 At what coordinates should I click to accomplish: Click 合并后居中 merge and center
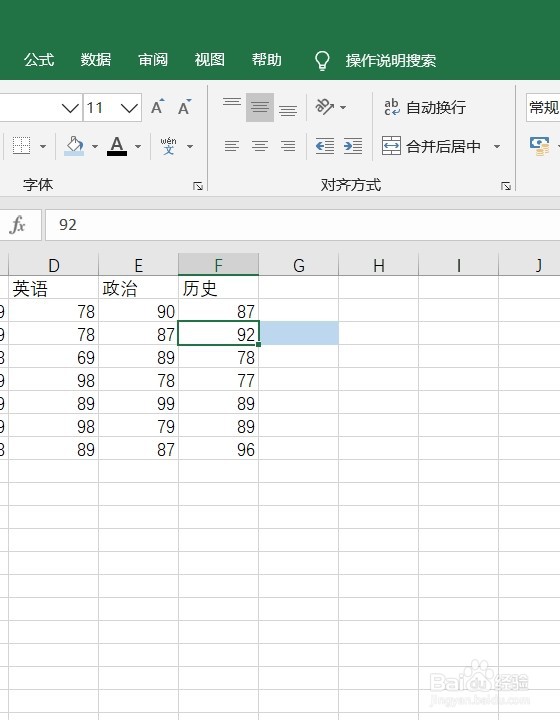tap(431, 146)
